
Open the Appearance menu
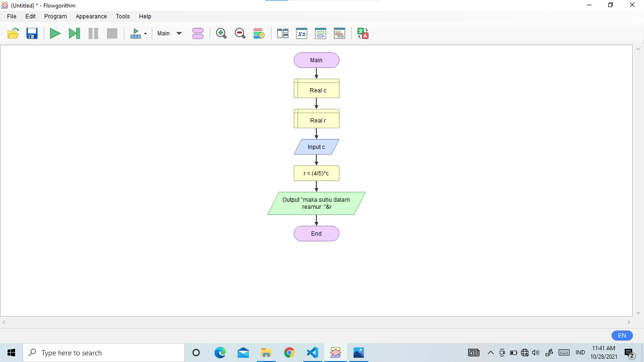(x=91, y=16)
